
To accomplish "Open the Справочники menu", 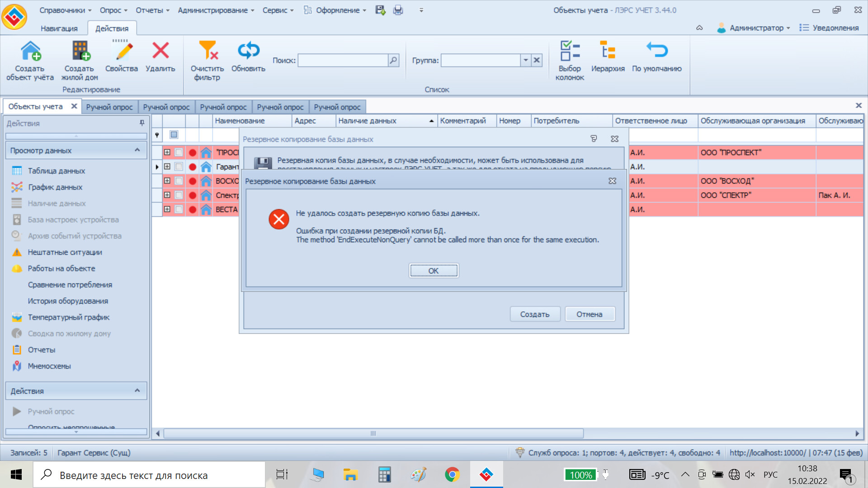I will [65, 10].
